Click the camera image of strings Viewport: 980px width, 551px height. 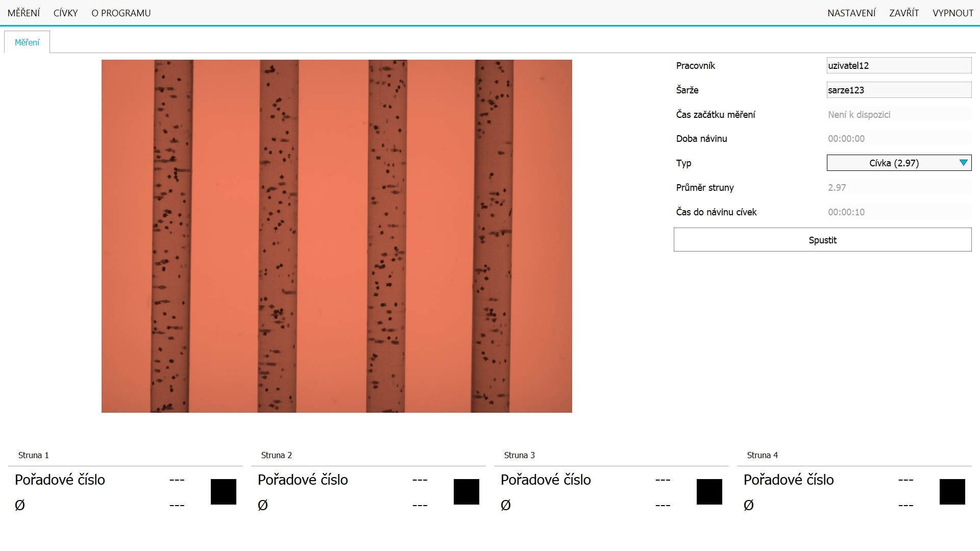click(x=337, y=236)
